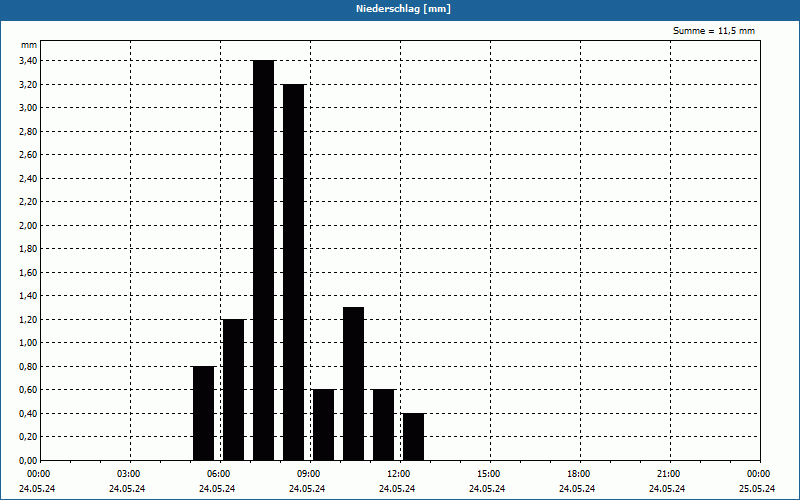This screenshot has height=500, width=800.
Task: Click the 15:00 time label
Action: [488, 474]
